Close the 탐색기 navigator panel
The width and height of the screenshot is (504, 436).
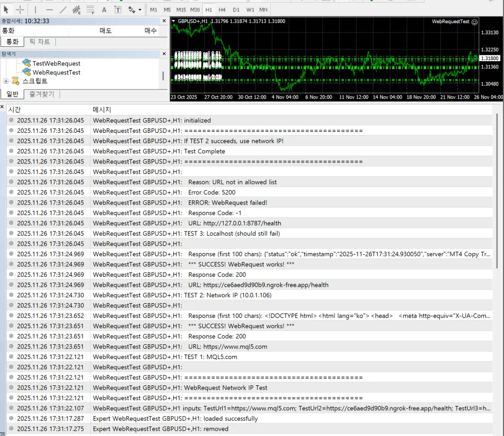tap(164, 54)
